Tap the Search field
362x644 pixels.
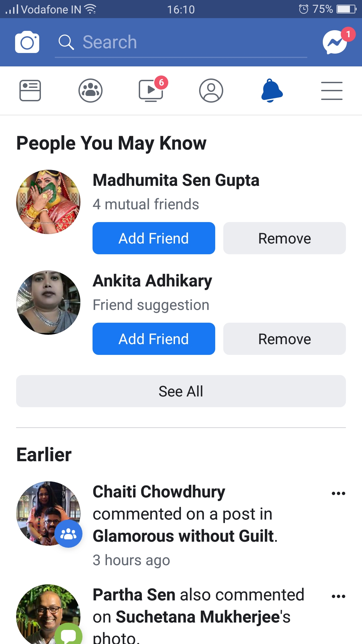[181, 43]
